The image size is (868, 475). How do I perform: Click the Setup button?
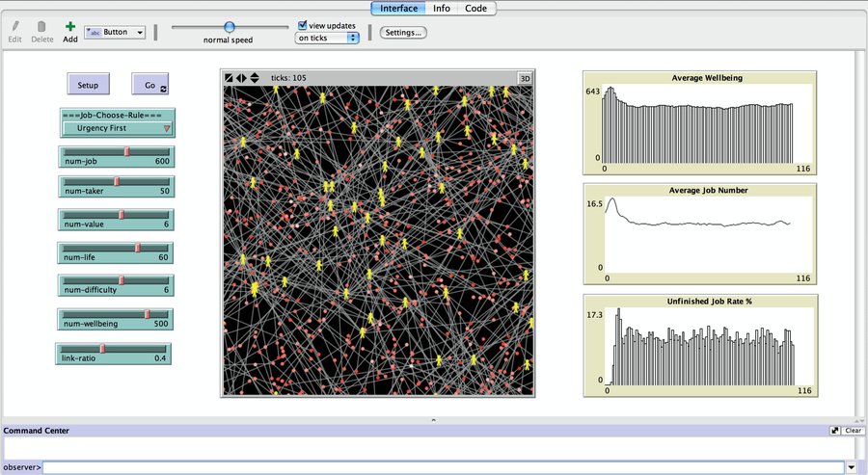click(x=88, y=85)
